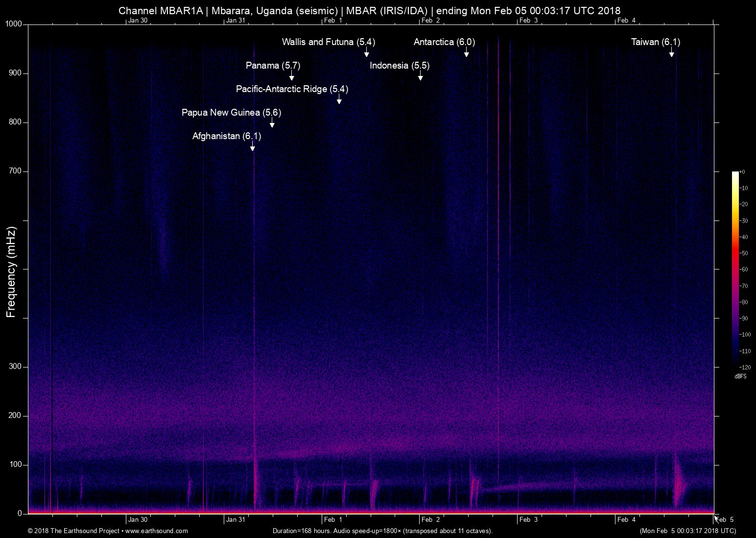This screenshot has height=538, width=756.
Task: Click the arrow under Pacific-Antarctic Ridge (5.4)
Action: 339,100
